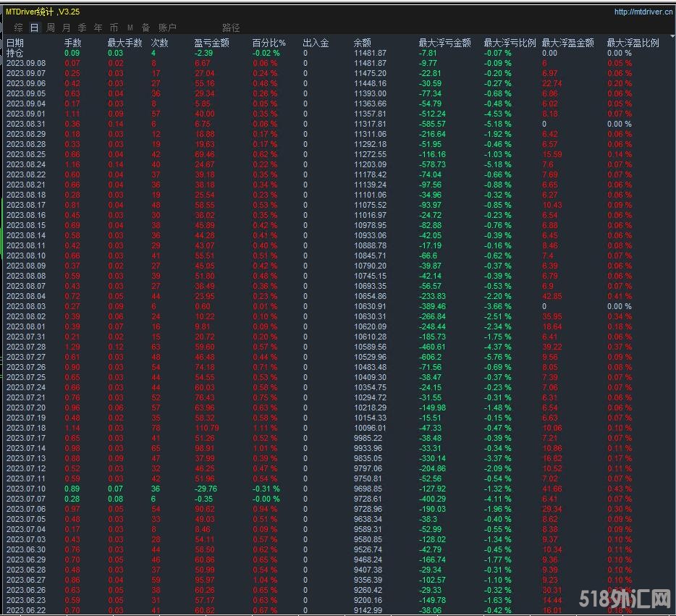Select the 2023.07.28 date row
Screen dimensions: 676x616
click(x=26, y=347)
